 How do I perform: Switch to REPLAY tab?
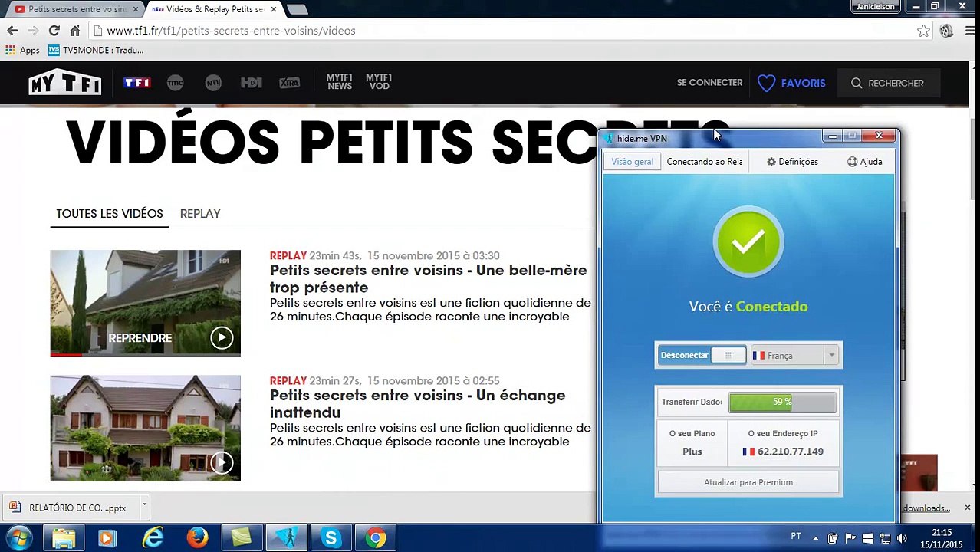[200, 214]
